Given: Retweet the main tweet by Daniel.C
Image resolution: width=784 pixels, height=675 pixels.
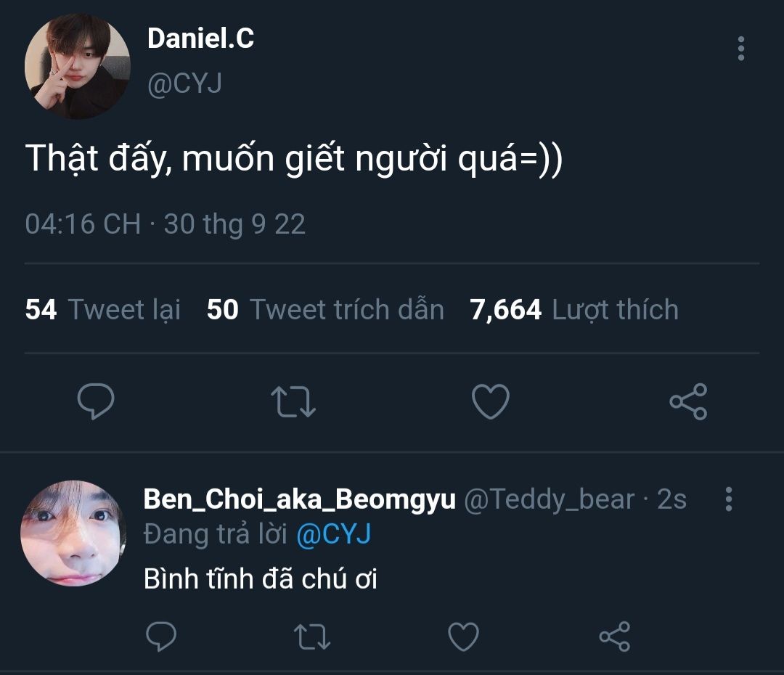Looking at the screenshot, I should click(x=293, y=401).
